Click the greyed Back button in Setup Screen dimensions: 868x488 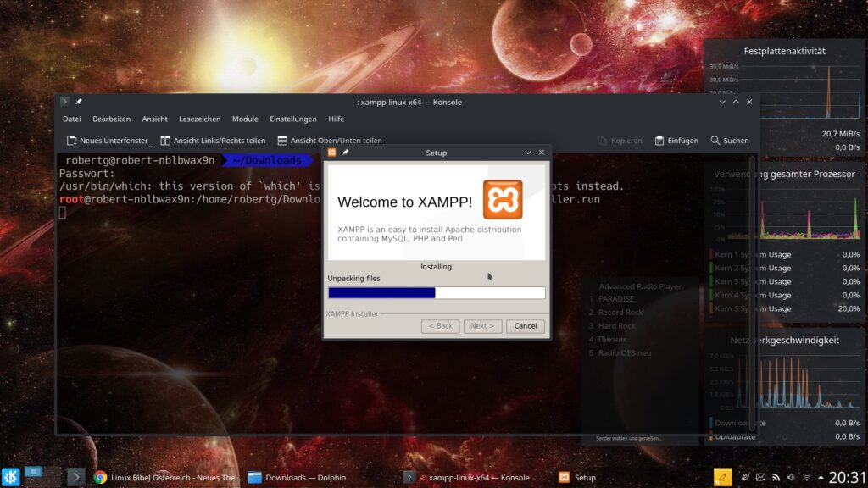tap(440, 326)
